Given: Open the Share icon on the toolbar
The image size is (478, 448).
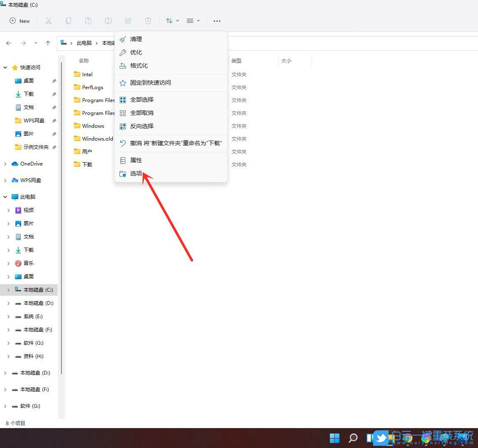Looking at the screenshot, I should click(x=128, y=21).
